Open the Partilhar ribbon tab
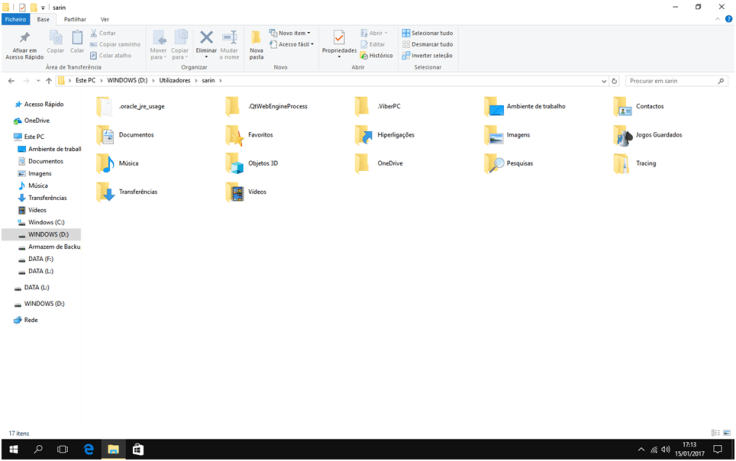The width and height of the screenshot is (736, 461). pyautogui.click(x=74, y=19)
